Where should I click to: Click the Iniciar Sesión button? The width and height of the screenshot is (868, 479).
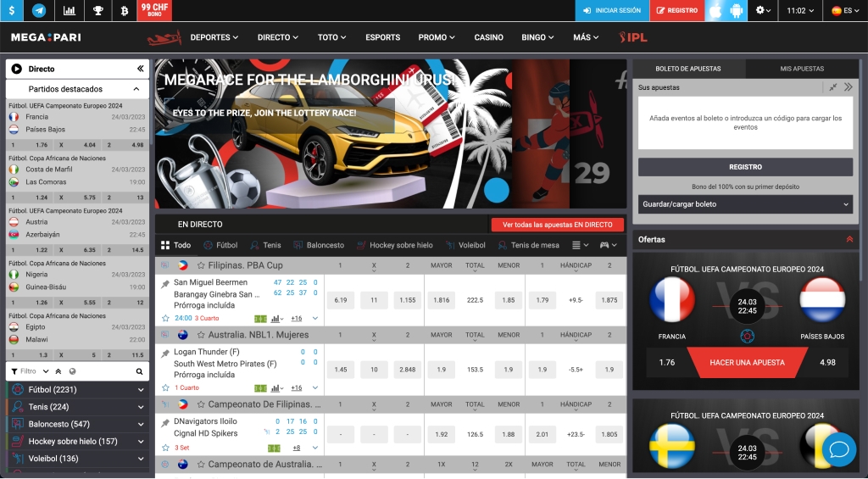pos(611,11)
